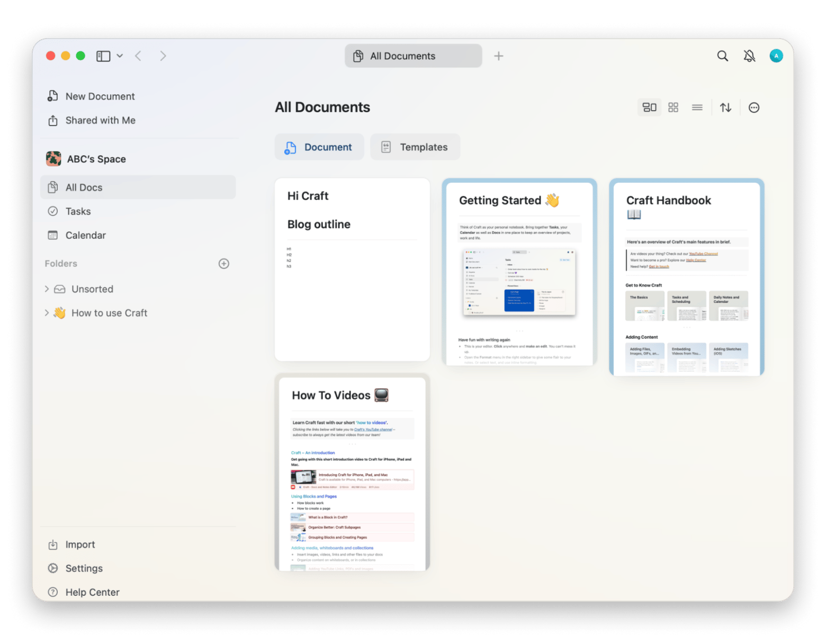This screenshot has height=644, width=826.
Task: Open the sort order arrows icon
Action: tap(725, 108)
